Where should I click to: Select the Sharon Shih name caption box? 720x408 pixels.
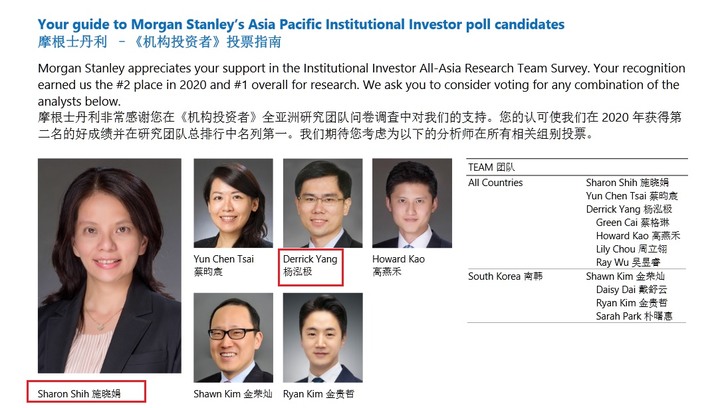pos(86,392)
